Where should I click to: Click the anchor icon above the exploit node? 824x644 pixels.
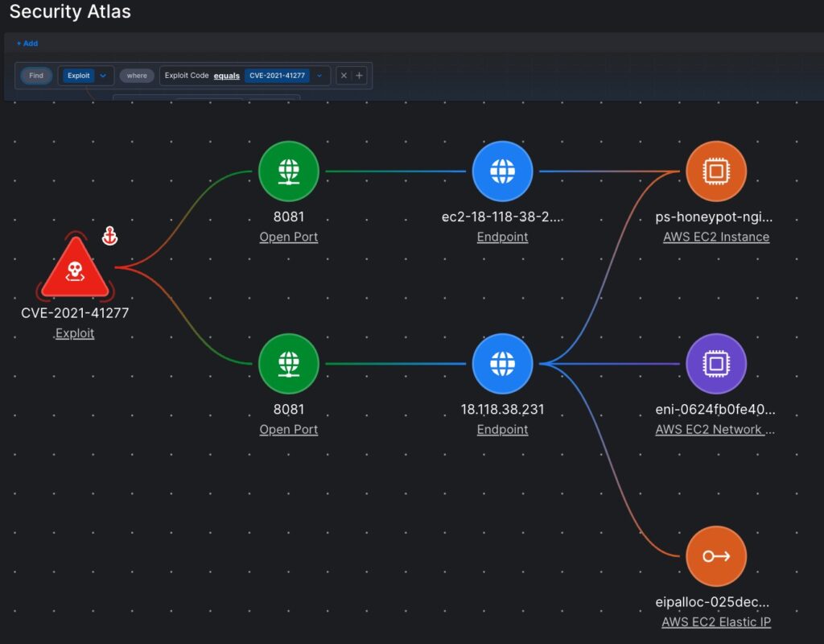(110, 236)
